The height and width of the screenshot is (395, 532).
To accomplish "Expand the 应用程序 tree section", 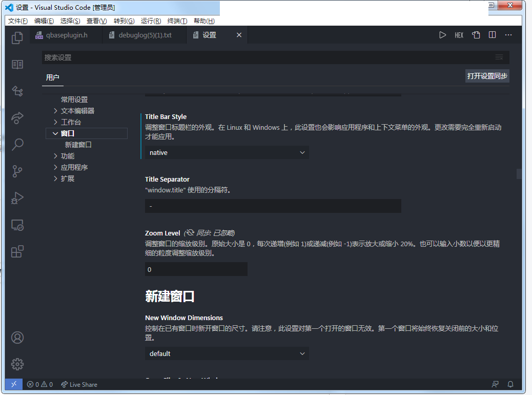I will pos(55,167).
